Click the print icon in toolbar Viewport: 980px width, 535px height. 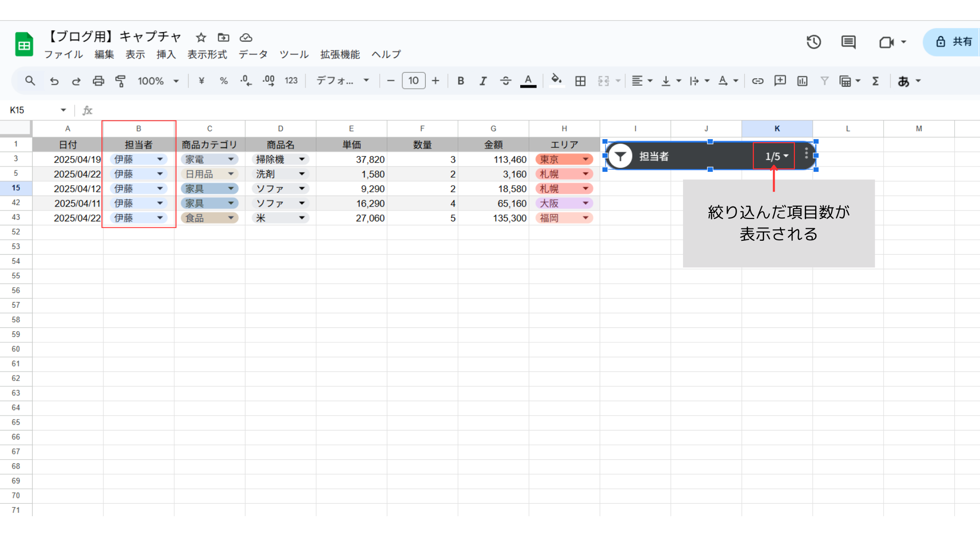[x=98, y=81]
